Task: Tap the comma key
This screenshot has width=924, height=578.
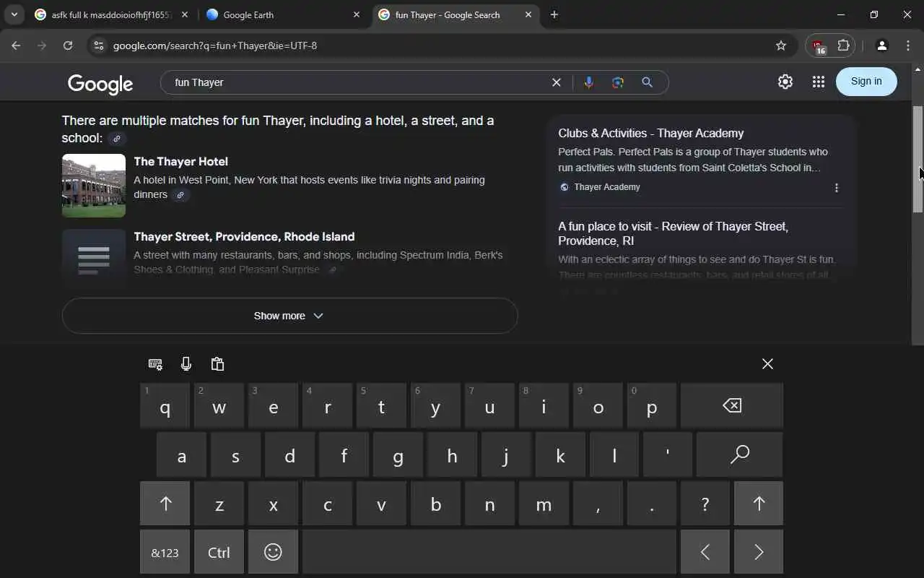Action: point(598,504)
